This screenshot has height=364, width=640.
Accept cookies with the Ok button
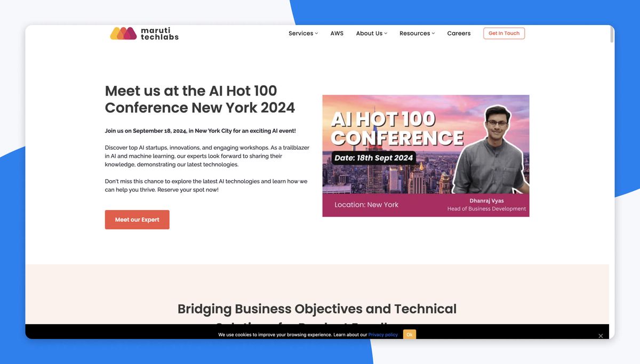click(x=410, y=335)
